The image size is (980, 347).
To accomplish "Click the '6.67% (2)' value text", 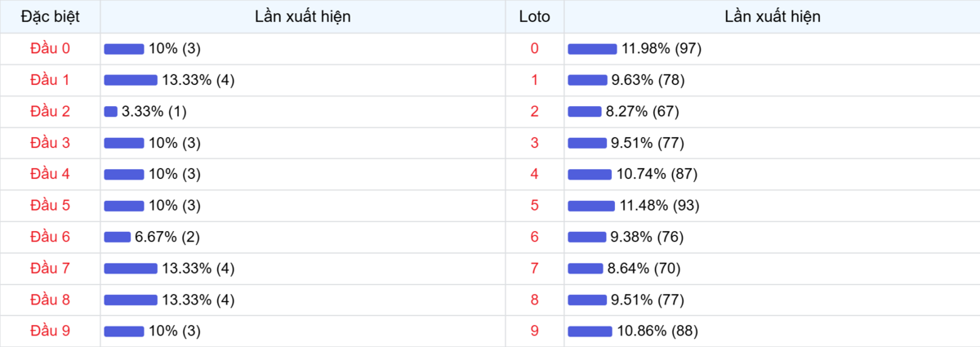I will point(167,237).
